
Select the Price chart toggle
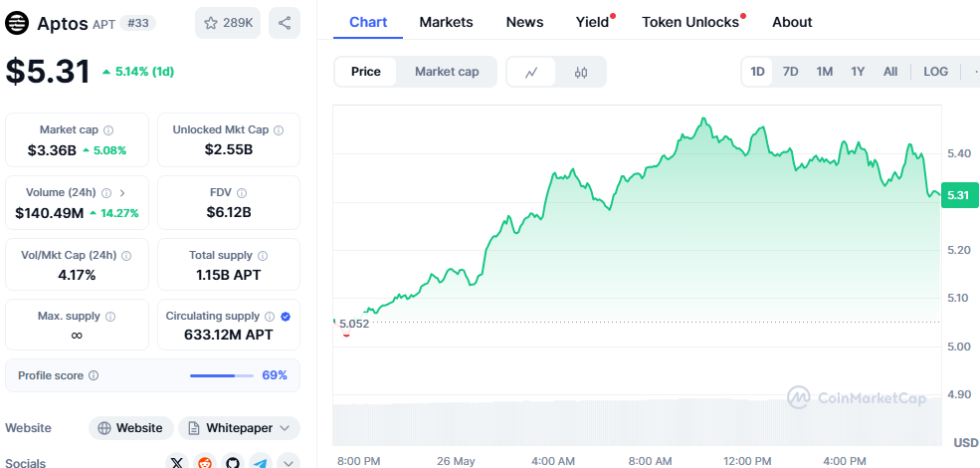point(365,72)
